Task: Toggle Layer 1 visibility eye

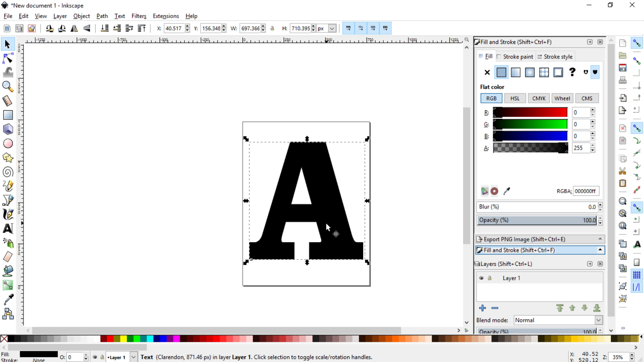Action: [481, 278]
